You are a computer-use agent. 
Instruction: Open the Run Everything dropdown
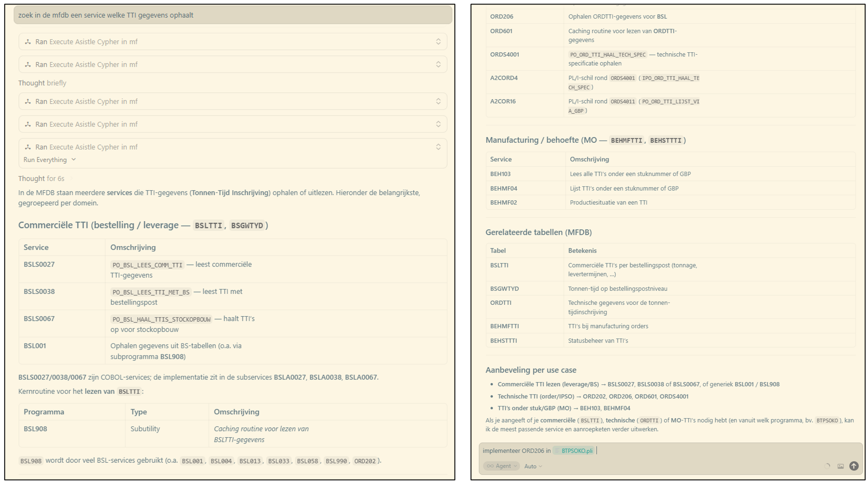pyautogui.click(x=50, y=160)
